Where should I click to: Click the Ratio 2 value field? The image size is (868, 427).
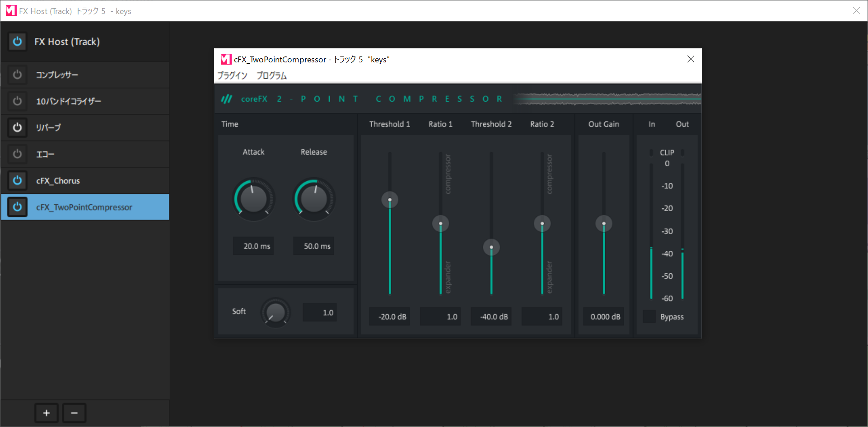[542, 316]
